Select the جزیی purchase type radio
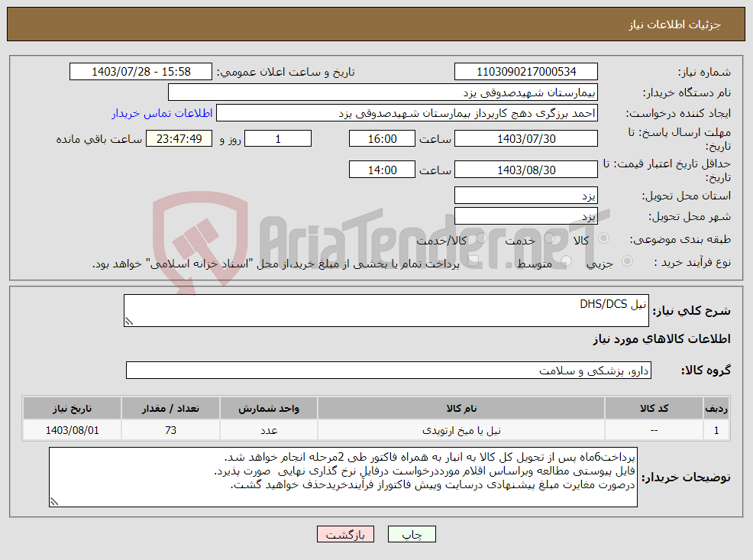Image resolution: width=753 pixels, height=560 pixels. tap(627, 261)
